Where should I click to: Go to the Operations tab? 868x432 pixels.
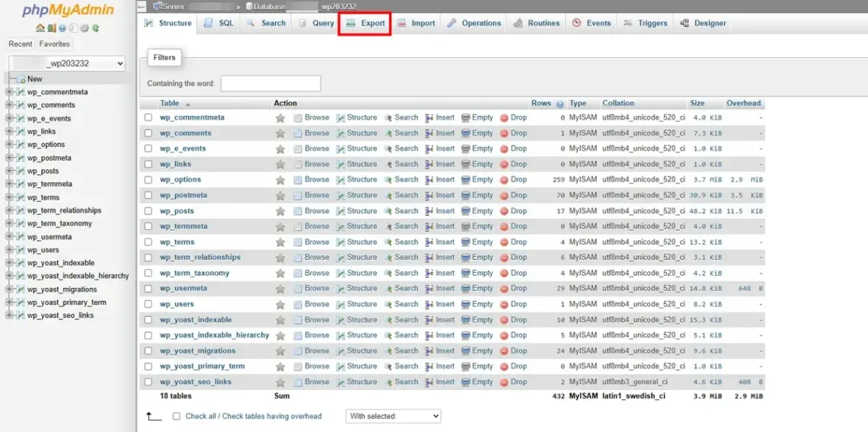coord(474,24)
